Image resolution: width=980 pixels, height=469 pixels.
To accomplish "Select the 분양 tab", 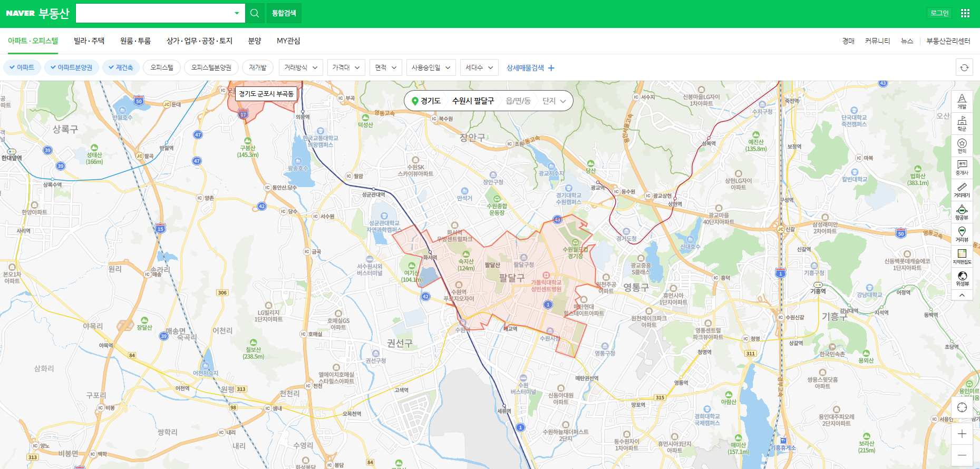I will pos(255,41).
